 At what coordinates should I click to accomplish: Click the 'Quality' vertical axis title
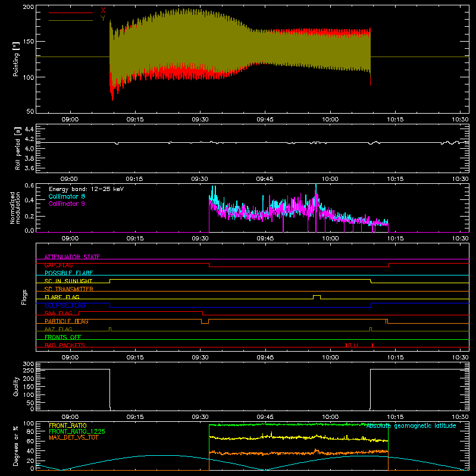click(x=16, y=386)
